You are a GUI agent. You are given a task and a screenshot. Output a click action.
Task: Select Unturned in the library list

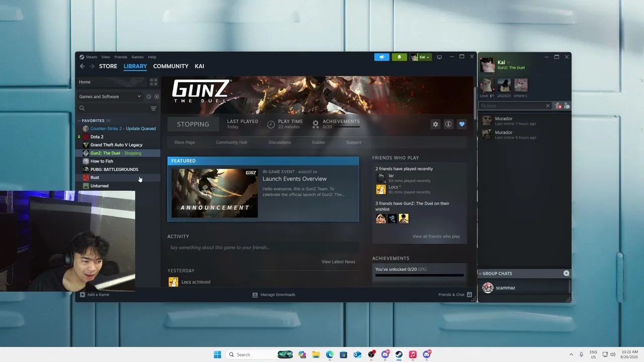coord(119,186)
